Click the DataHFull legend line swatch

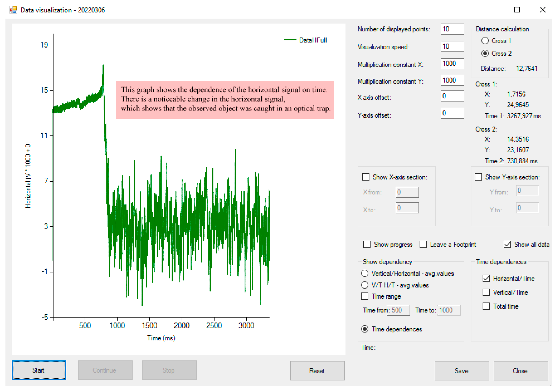click(x=290, y=40)
